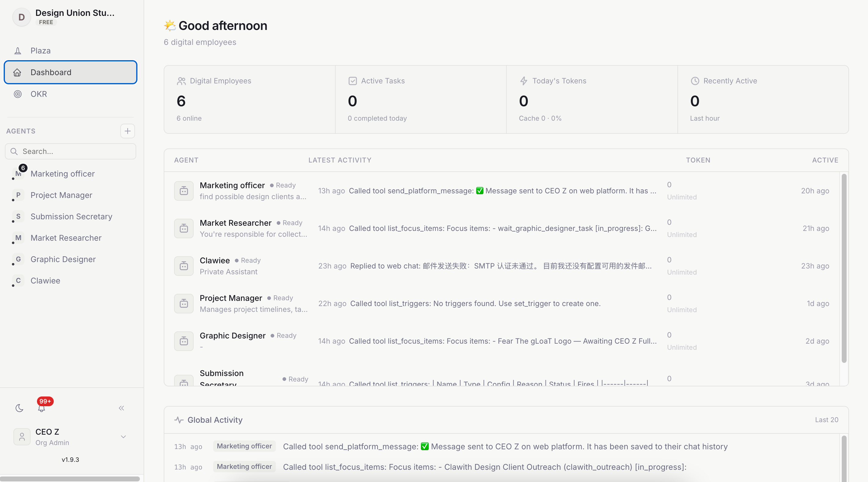Click the Global Activity pulse icon
Screen dimensions: 868x482
click(179, 420)
